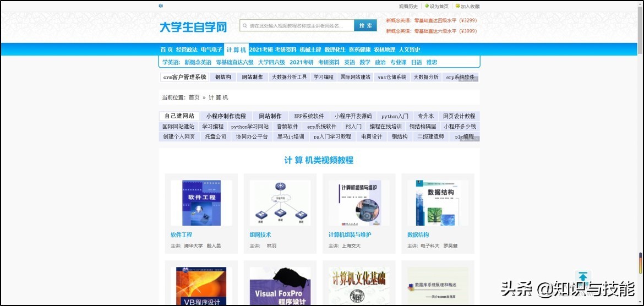The height and width of the screenshot is (306, 644).
Task: Click the 创建个人网页 tag
Action: click(179, 137)
